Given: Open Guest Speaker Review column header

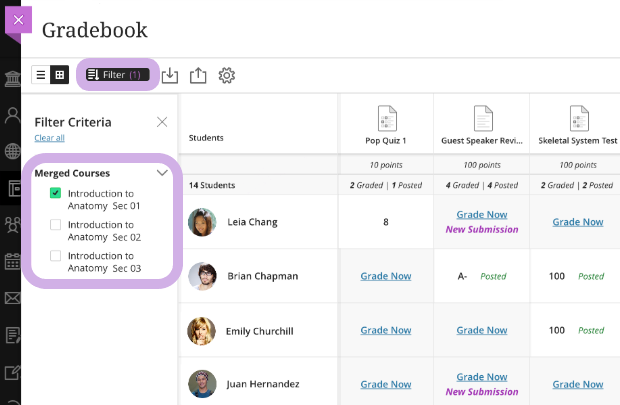Looking at the screenshot, I should 481,142.
